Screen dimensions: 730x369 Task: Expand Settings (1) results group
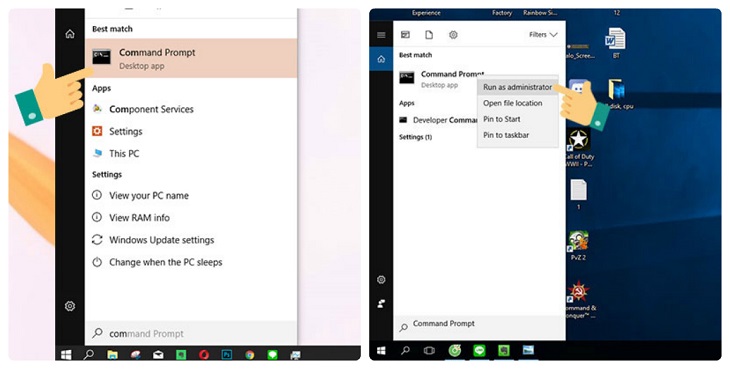tap(415, 137)
